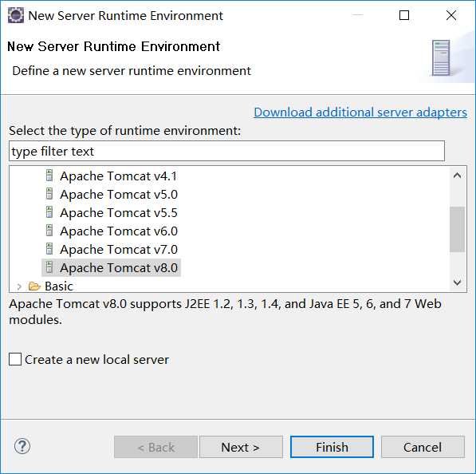
Task: Click the Apache Tomcat v8.0 server icon
Action: (x=49, y=267)
